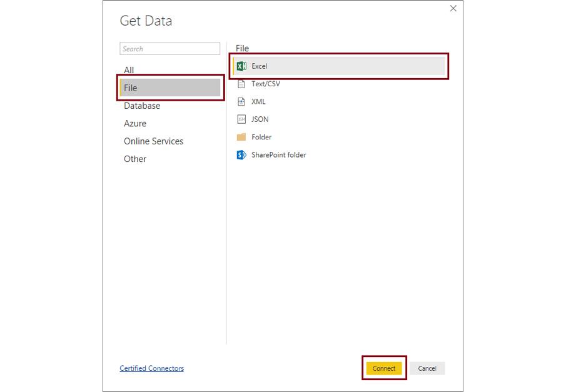
Task: Open the Certified Connectors link
Action: (152, 368)
